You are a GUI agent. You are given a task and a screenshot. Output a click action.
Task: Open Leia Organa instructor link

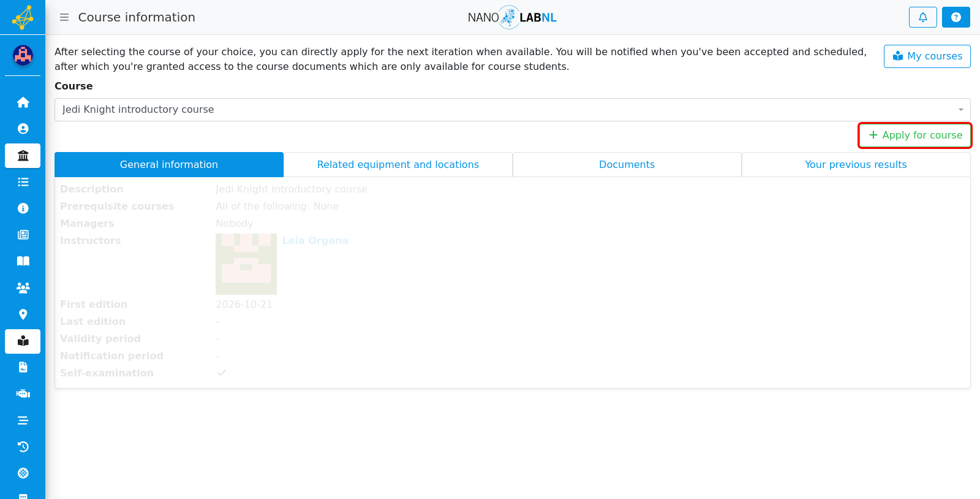[315, 240]
